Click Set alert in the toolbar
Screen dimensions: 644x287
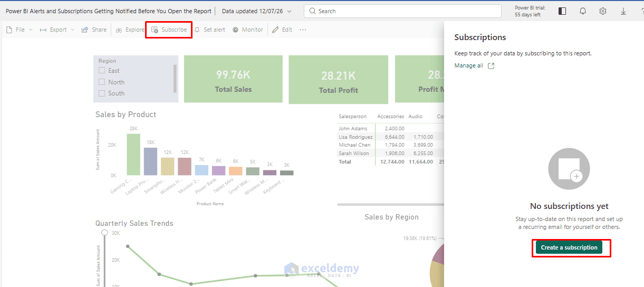click(x=209, y=30)
